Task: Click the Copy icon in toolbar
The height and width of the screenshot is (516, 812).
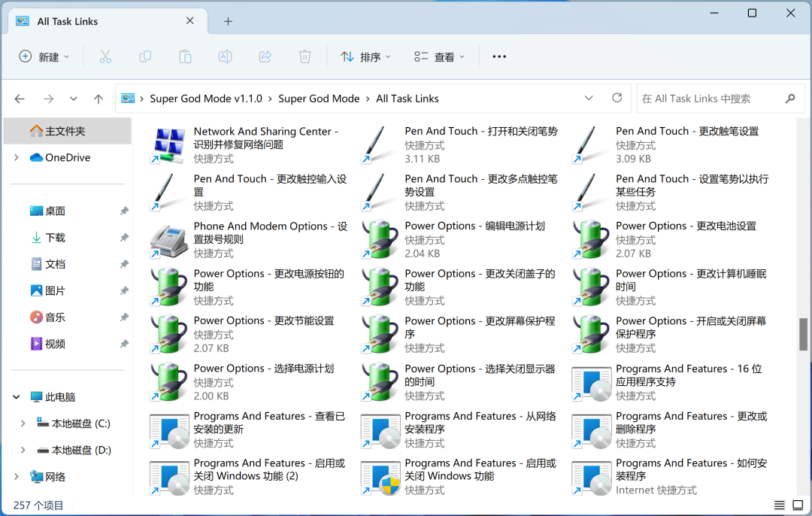Action: 146,56
